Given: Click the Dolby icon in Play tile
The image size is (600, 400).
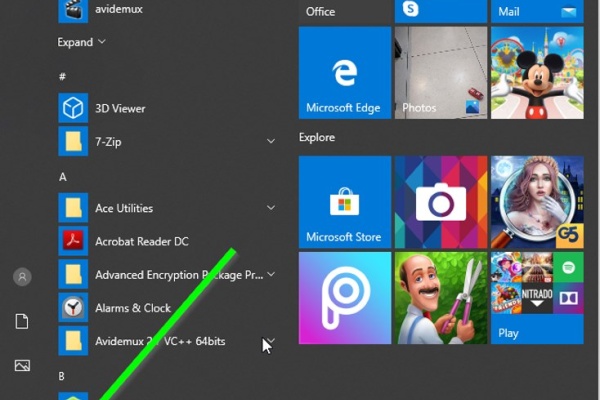Looking at the screenshot, I should (568, 298).
